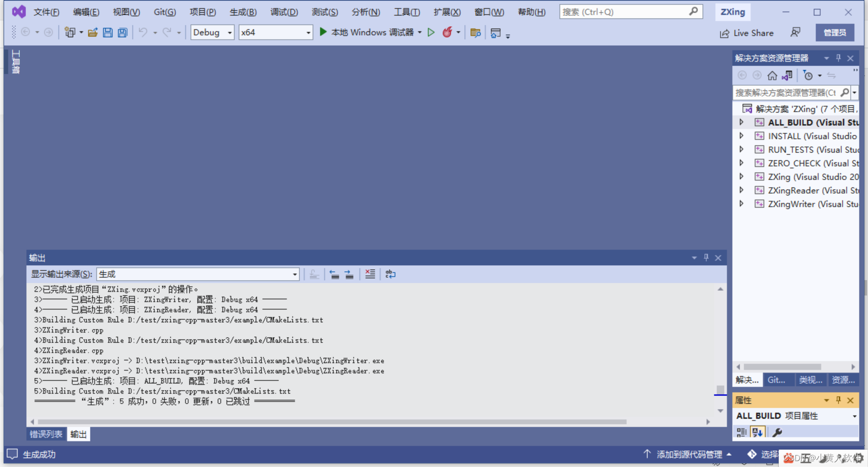Switch to the 错误列表 tab

[x=46, y=434]
